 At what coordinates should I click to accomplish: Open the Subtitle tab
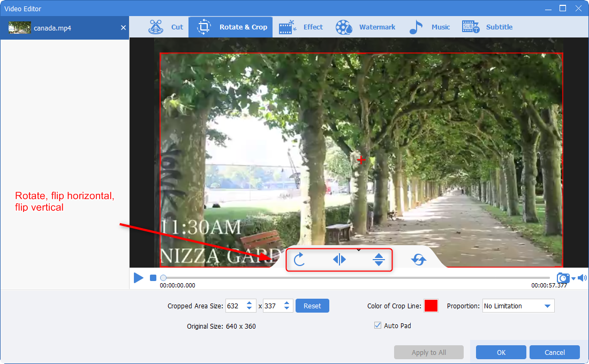487,27
